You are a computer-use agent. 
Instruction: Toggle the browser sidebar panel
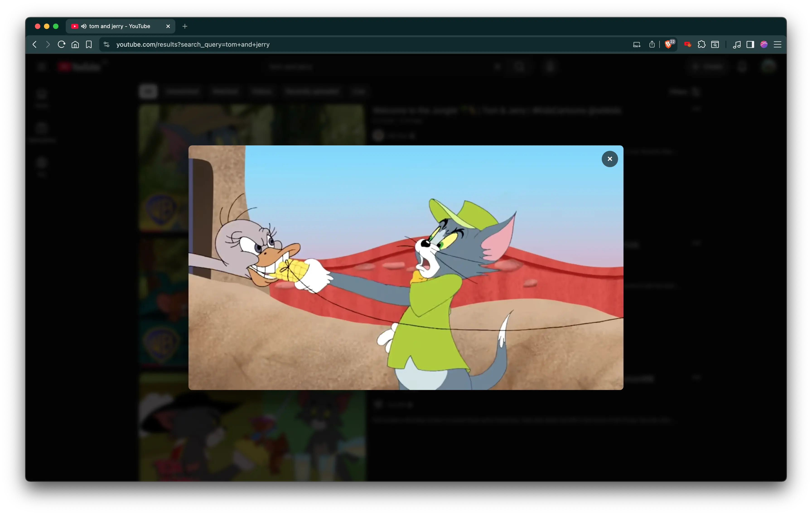(x=750, y=44)
